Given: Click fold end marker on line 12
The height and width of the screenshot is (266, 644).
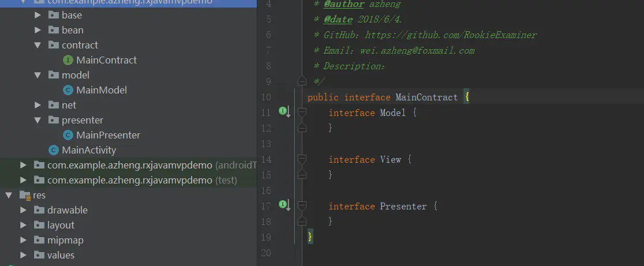Looking at the screenshot, I should point(302,128).
